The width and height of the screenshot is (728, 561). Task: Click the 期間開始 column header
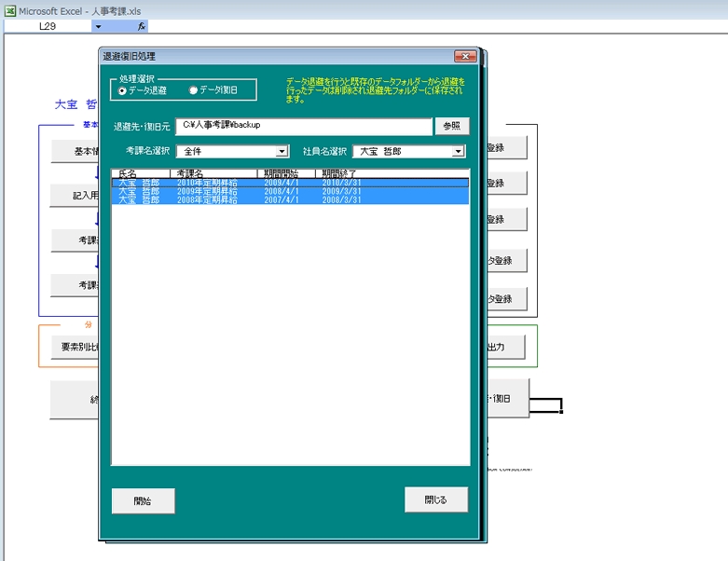(x=286, y=173)
